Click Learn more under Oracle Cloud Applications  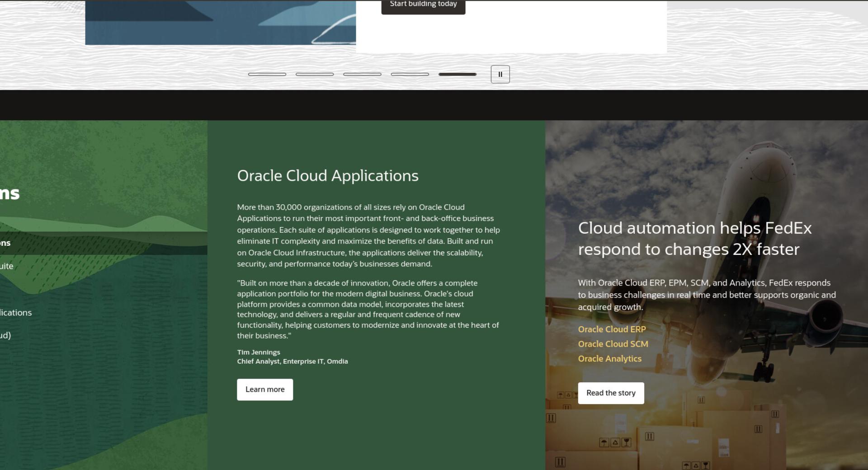coord(265,390)
